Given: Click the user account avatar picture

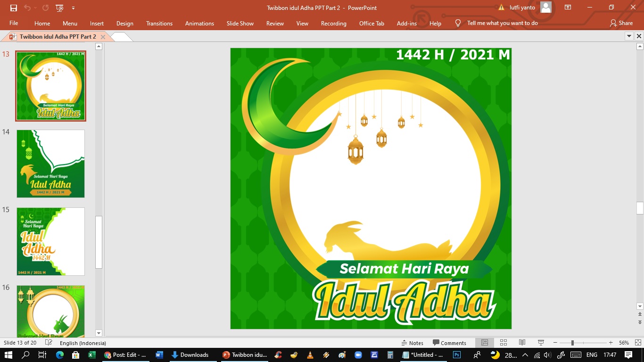Looking at the screenshot, I should (546, 7).
